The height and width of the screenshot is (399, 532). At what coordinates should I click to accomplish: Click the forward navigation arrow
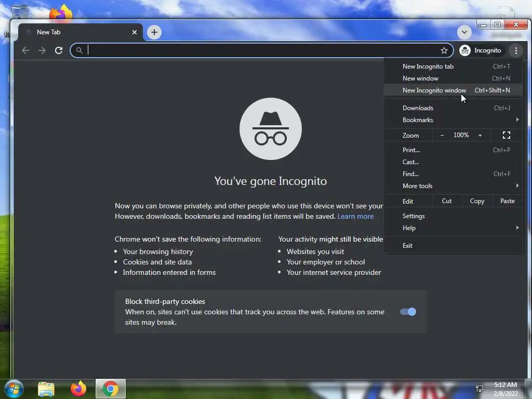point(42,50)
